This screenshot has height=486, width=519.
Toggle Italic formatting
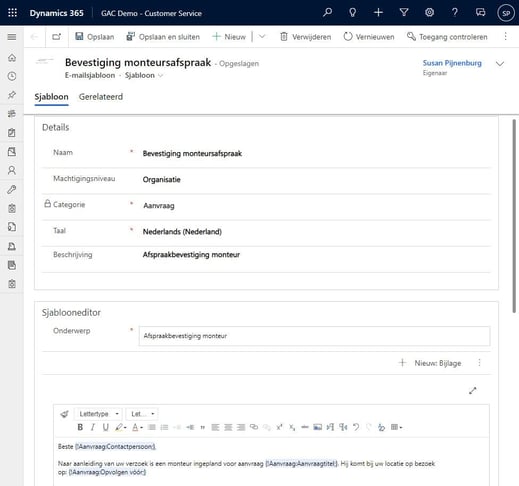(x=93, y=427)
